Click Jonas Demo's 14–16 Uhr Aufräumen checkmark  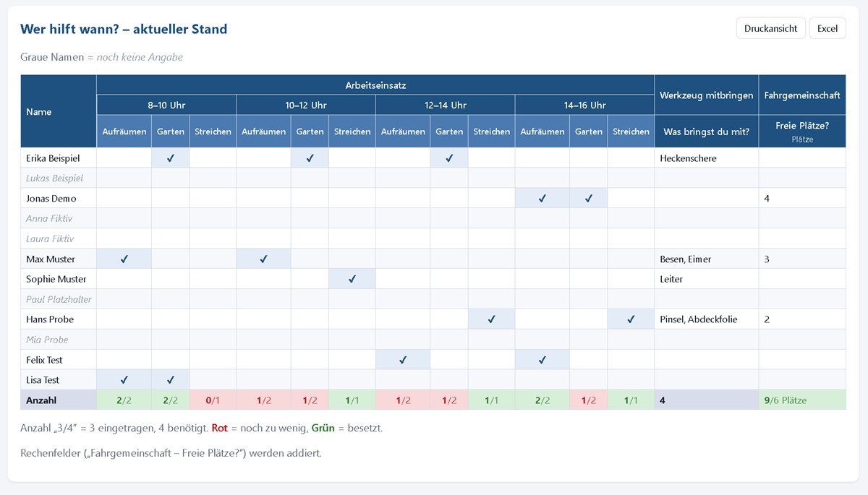542,198
